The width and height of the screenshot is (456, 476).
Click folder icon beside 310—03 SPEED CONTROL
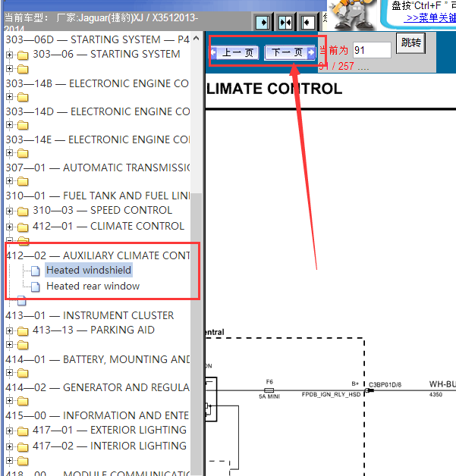[23, 211]
